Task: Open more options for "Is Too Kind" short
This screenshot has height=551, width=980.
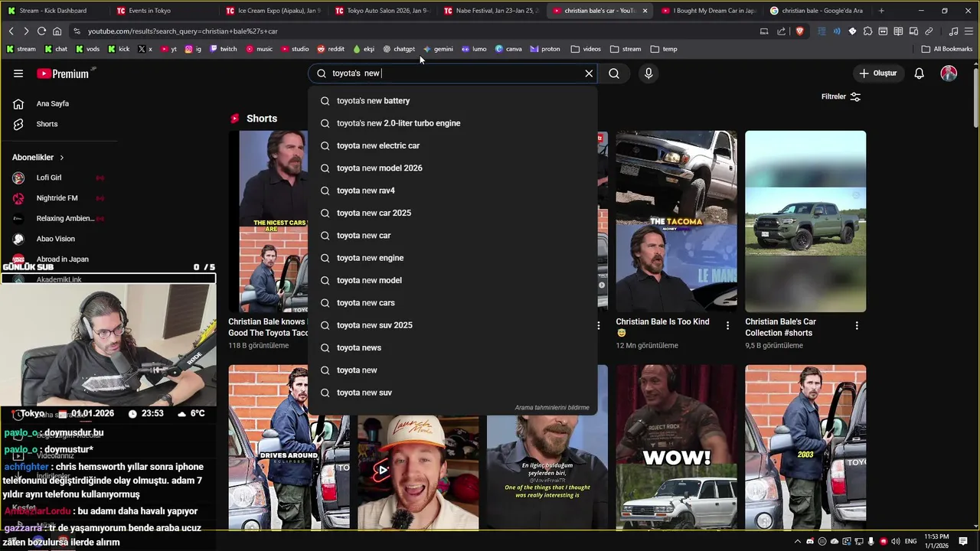Action: click(727, 325)
